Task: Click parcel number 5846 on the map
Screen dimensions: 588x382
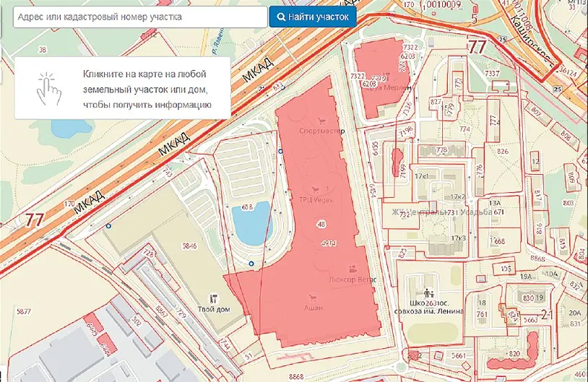Action: 190,246
